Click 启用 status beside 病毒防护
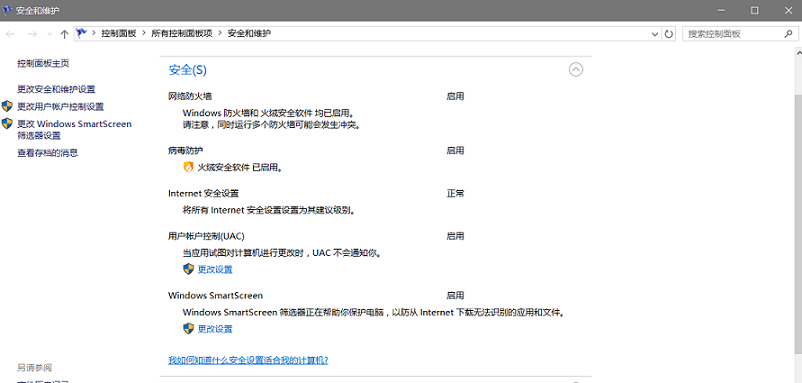Viewport: 802px width, 383px height. click(x=455, y=150)
